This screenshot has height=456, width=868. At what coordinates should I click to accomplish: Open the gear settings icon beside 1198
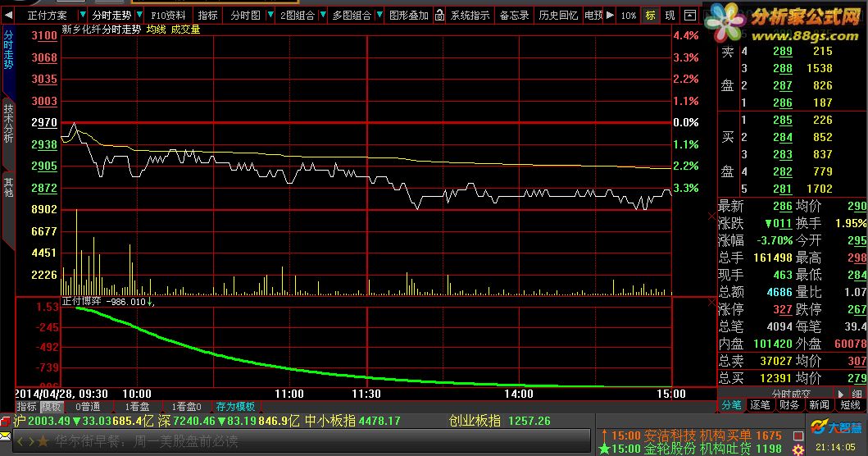coord(798,449)
